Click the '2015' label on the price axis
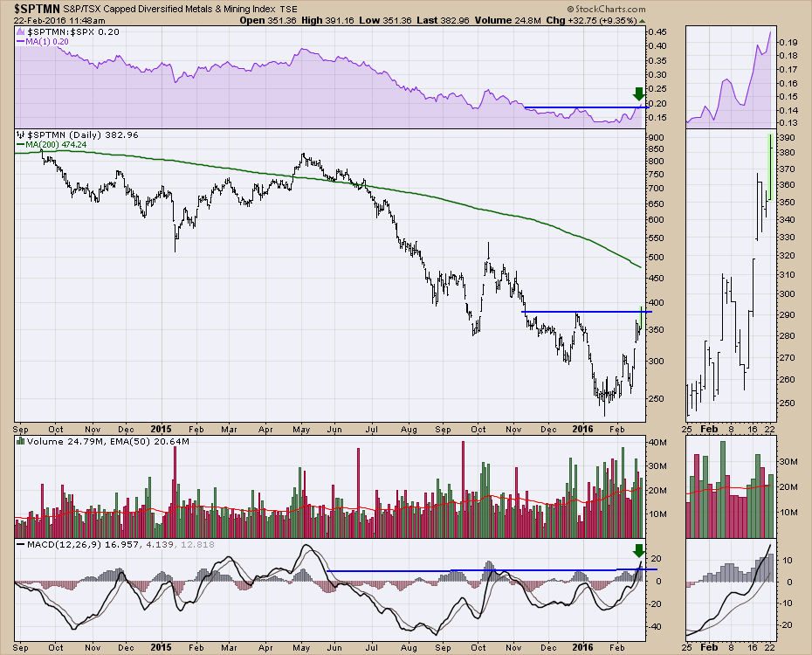Image resolution: width=812 pixels, height=655 pixels. (x=161, y=430)
